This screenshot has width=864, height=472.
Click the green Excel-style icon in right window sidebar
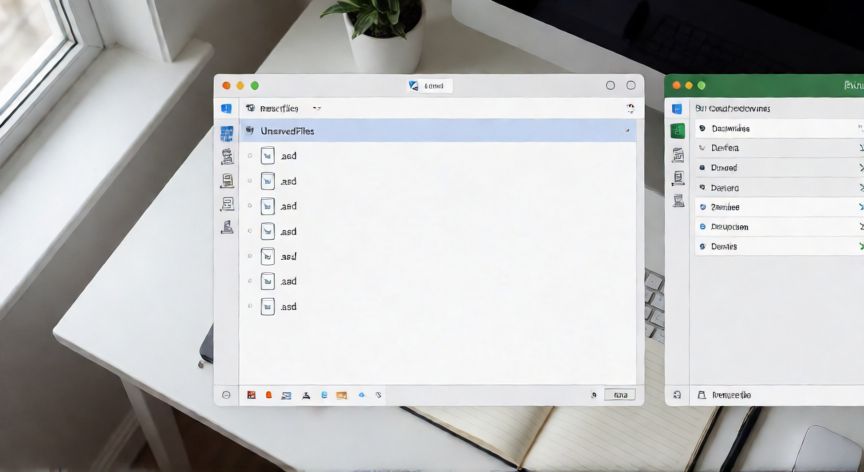(x=677, y=131)
